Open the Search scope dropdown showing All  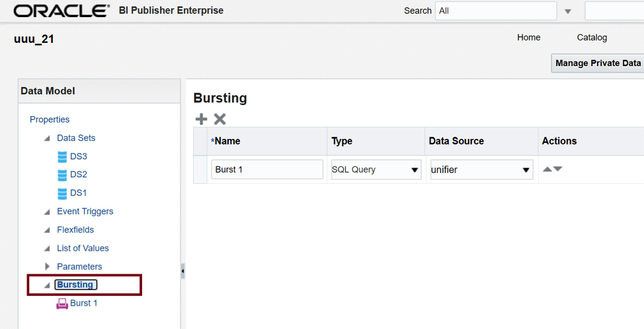(x=496, y=11)
